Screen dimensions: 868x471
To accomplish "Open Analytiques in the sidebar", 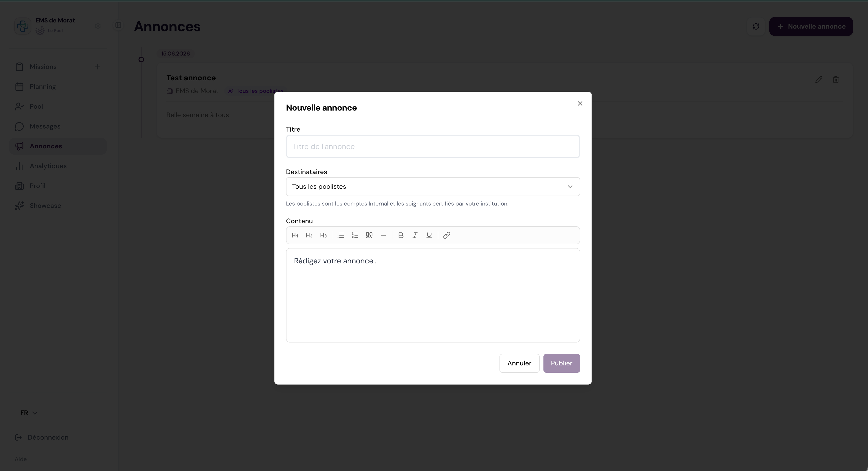I will 58,166.
